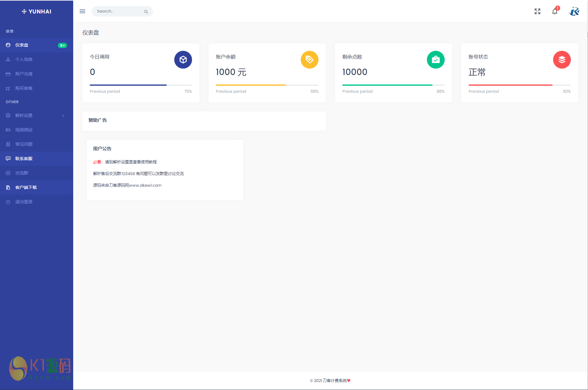Open 仪表盘 in the sidebar
The image size is (588, 390).
22,45
